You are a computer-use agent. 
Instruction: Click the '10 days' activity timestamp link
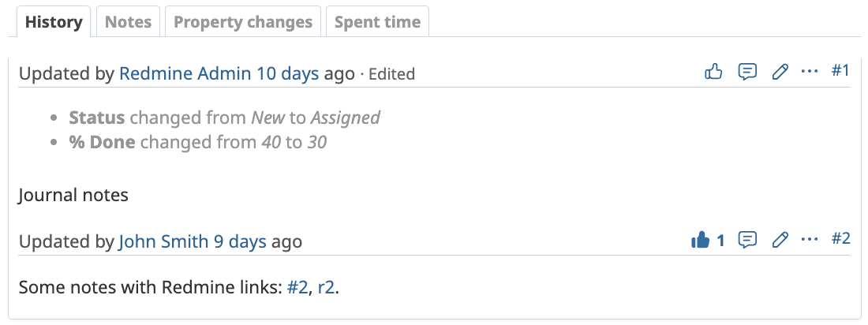click(x=288, y=74)
